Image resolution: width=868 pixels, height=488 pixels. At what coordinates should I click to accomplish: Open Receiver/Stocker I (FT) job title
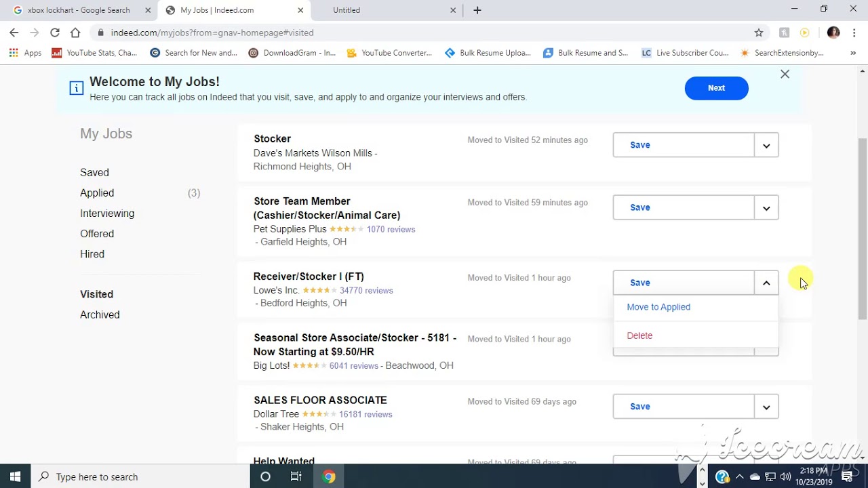pos(309,277)
